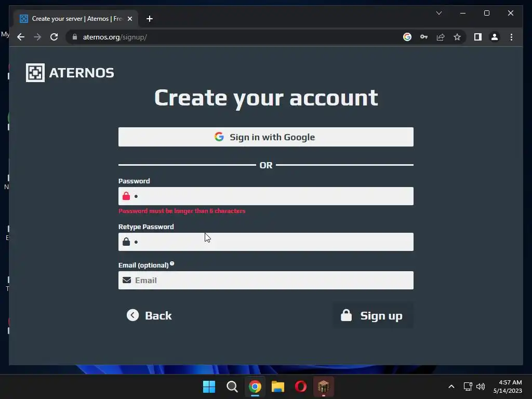Open network settings from the system tray
The image size is (532, 399).
pos(468,387)
